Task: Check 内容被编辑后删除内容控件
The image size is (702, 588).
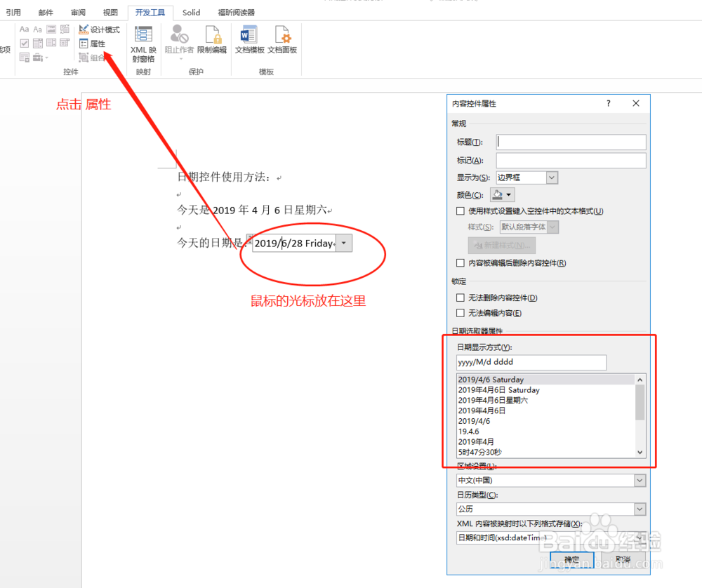Action: pos(461,262)
